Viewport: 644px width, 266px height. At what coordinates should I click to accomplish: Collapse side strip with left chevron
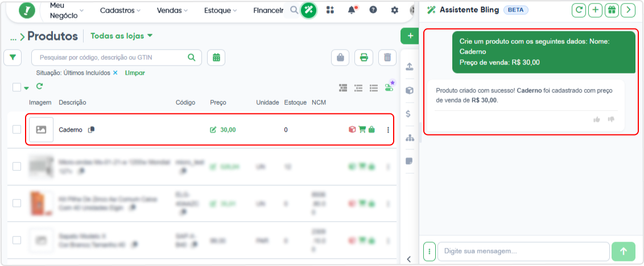coord(408,259)
